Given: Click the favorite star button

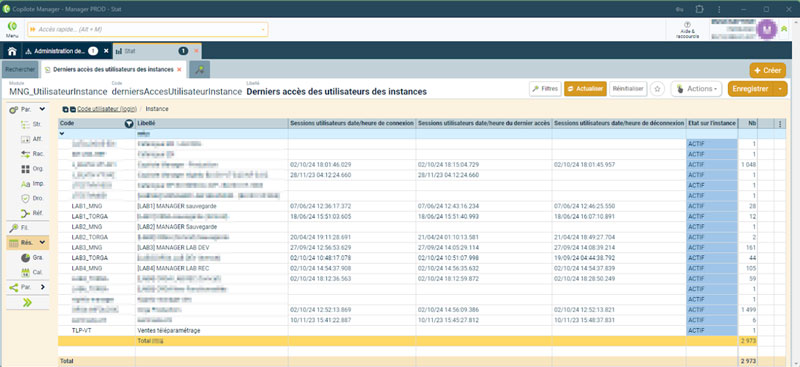Looking at the screenshot, I should click(658, 89).
